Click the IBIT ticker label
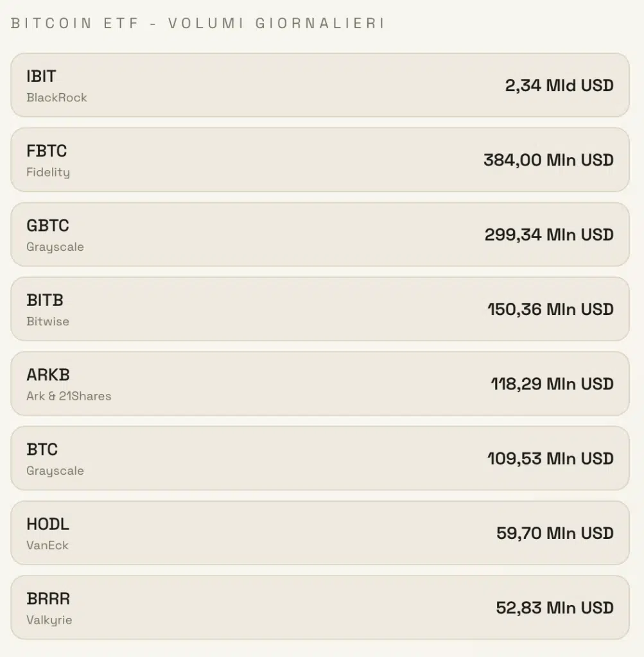Screen dimensions: 644x657 coord(41,76)
